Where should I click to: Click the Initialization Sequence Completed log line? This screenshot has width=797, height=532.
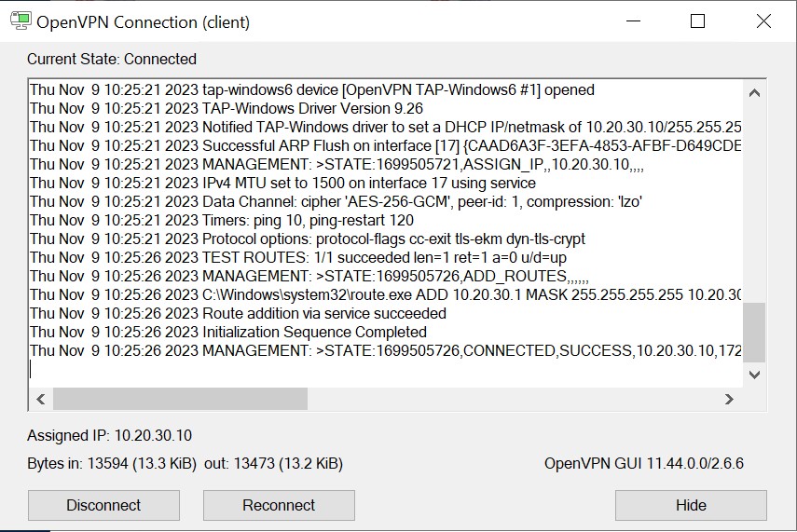click(228, 332)
